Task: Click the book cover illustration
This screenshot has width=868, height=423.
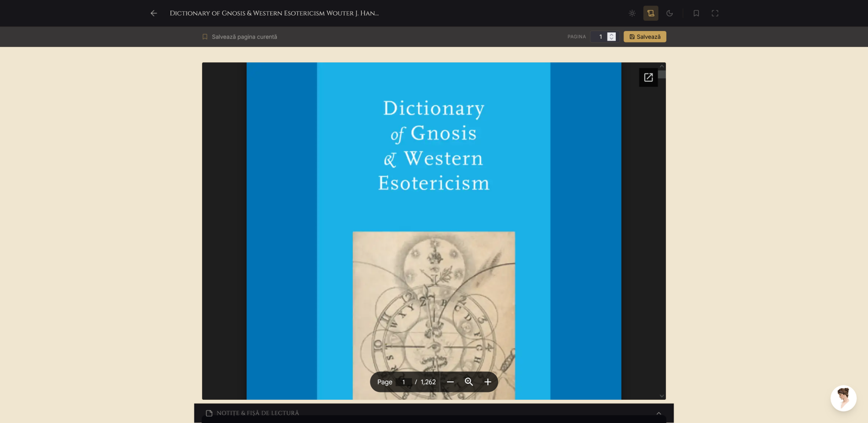Action: 434,315
